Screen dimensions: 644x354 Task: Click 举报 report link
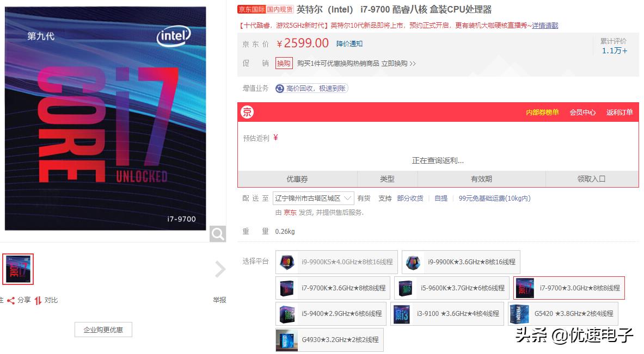219,300
